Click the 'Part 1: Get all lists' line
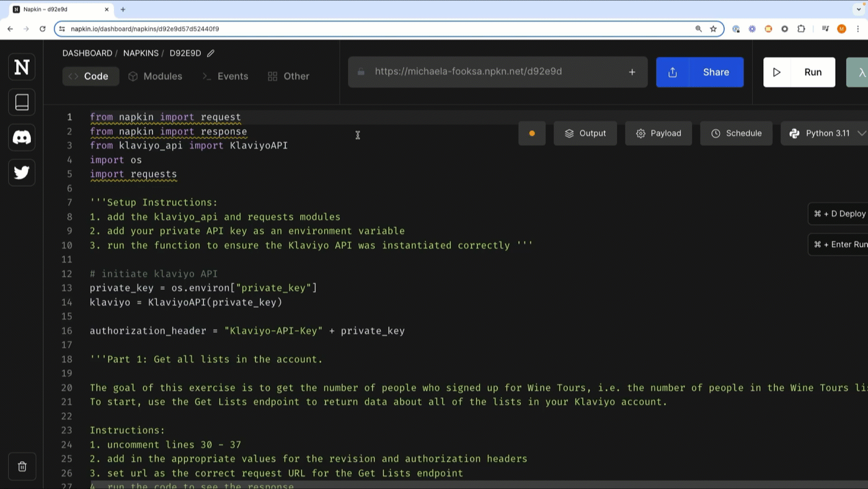Image resolution: width=868 pixels, height=489 pixels. 206,359
